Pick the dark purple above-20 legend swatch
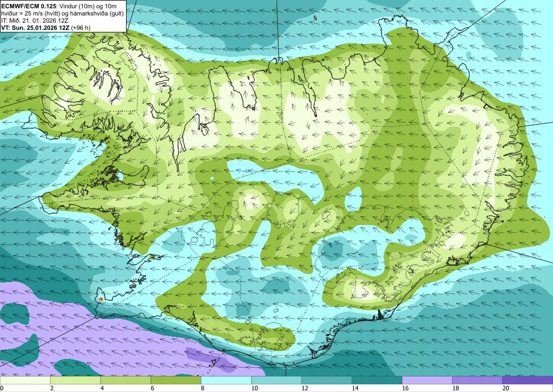 528,380
